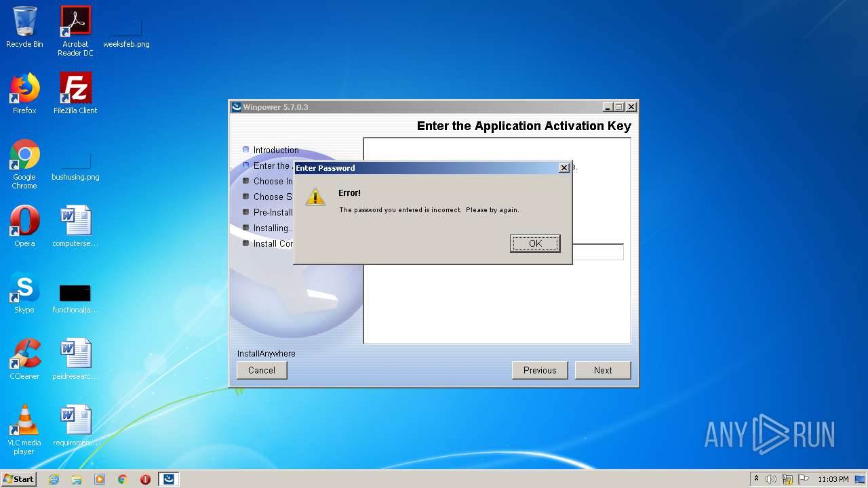Select the computerse... Word document icon
Screen dimensions: 868x488
[75, 226]
